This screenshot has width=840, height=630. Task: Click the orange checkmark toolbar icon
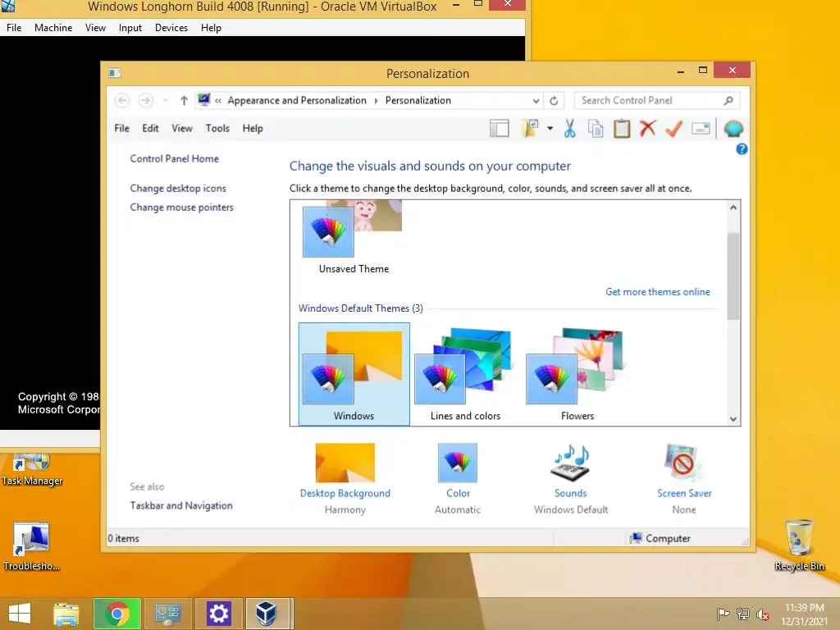(674, 129)
